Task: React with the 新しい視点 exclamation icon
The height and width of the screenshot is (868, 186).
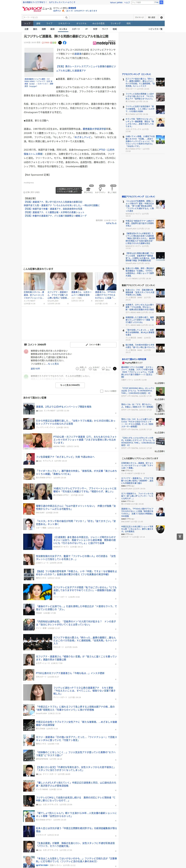Action: 112,189
